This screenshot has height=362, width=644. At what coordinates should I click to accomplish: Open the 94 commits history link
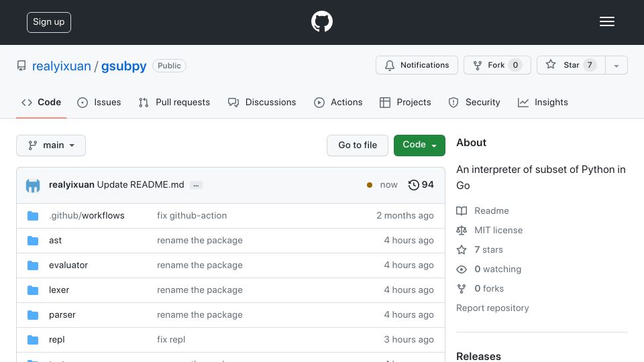coord(421,185)
